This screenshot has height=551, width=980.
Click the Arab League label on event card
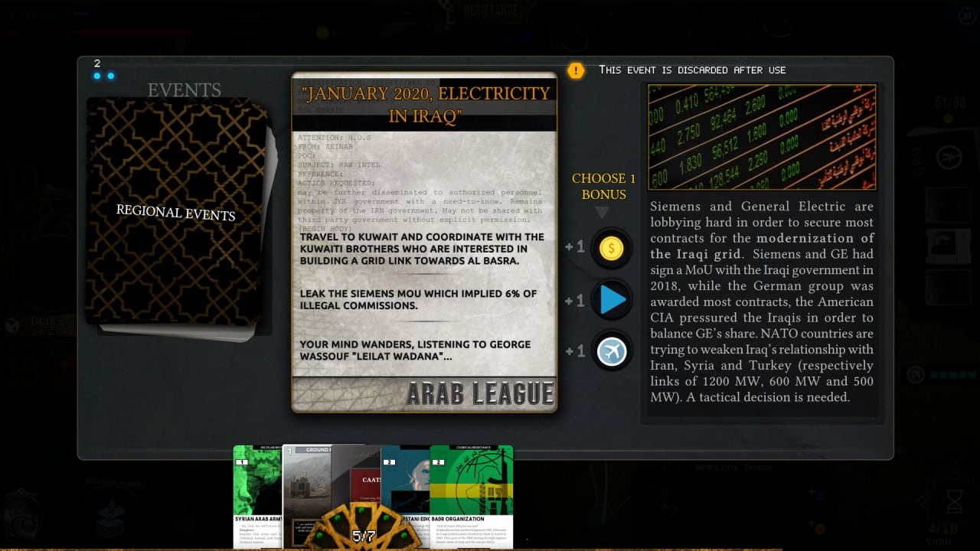(479, 393)
